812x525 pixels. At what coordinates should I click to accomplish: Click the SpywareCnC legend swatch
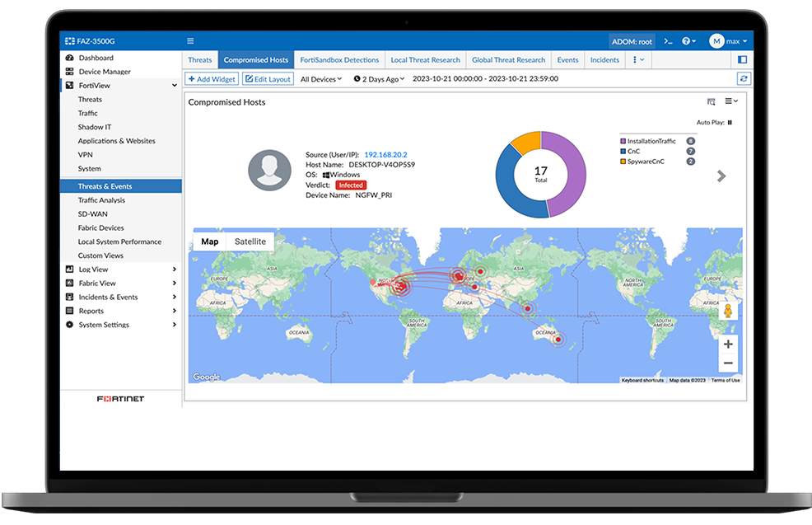[x=623, y=162]
